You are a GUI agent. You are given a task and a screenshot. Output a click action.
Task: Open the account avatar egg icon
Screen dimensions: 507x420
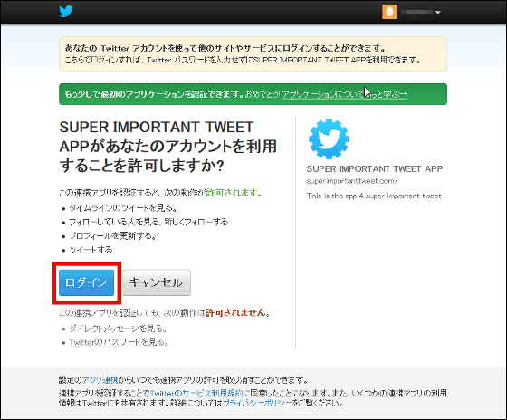389,12
